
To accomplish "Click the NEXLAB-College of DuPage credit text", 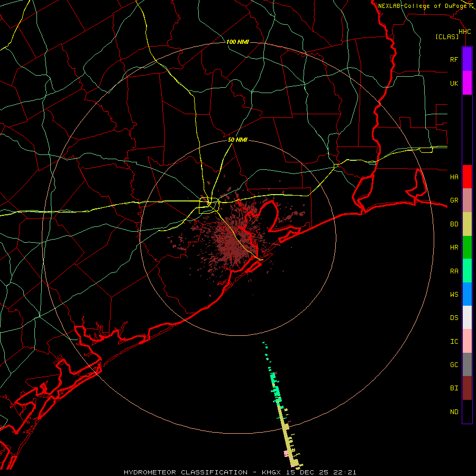I will click(x=422, y=6).
